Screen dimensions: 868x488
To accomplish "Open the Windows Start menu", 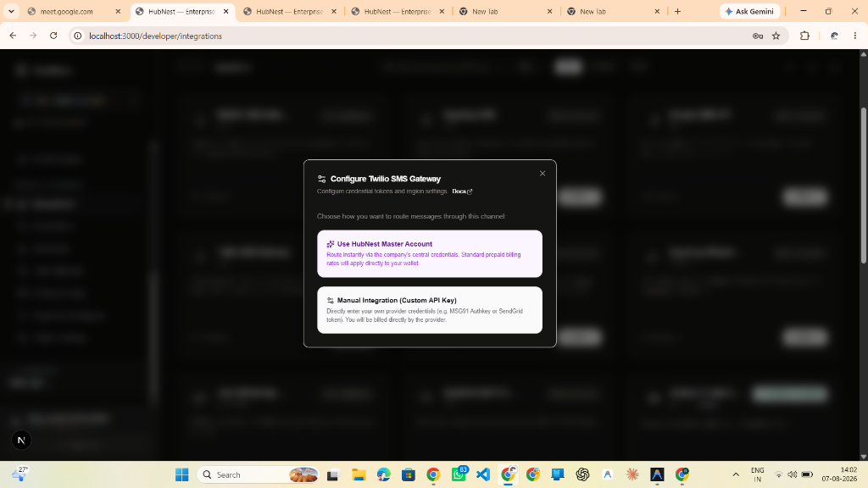I will 182,474.
